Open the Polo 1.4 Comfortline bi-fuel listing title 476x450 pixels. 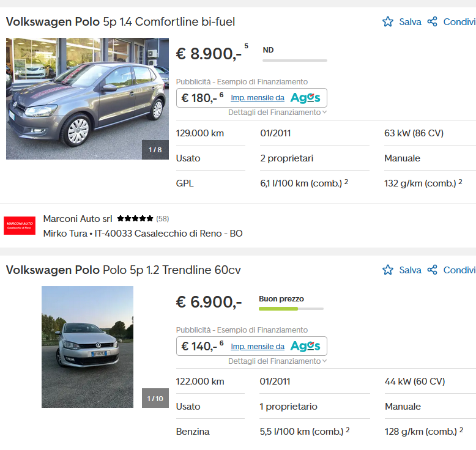[x=121, y=22]
